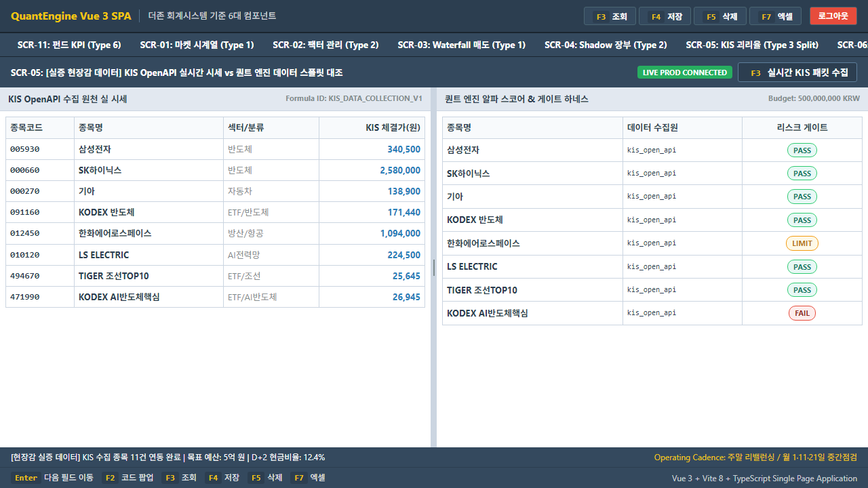Click the vertical splitter handle between the panels
The image size is (868, 488).
(434, 267)
